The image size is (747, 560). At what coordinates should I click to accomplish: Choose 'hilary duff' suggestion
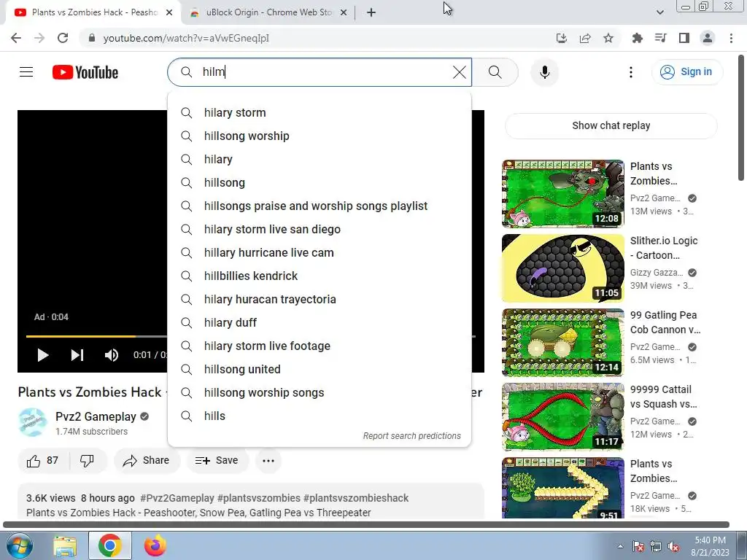pos(320,322)
